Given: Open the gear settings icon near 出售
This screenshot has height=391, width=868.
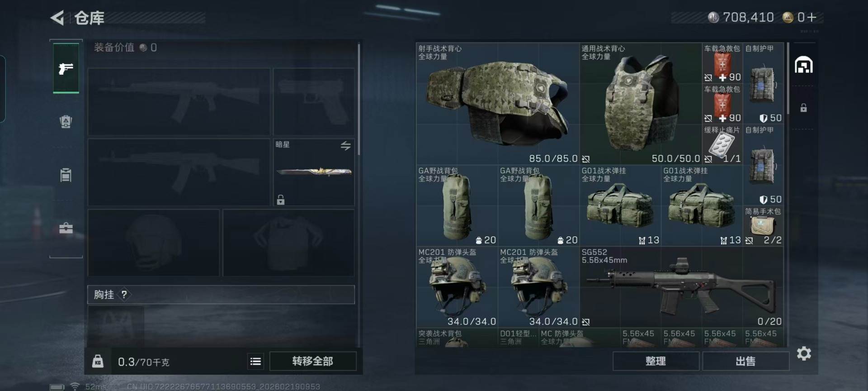Looking at the screenshot, I should [x=804, y=353].
